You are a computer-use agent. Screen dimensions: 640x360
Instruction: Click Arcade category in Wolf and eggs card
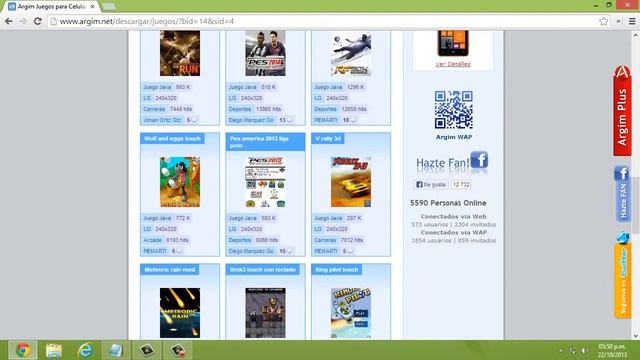coord(152,240)
